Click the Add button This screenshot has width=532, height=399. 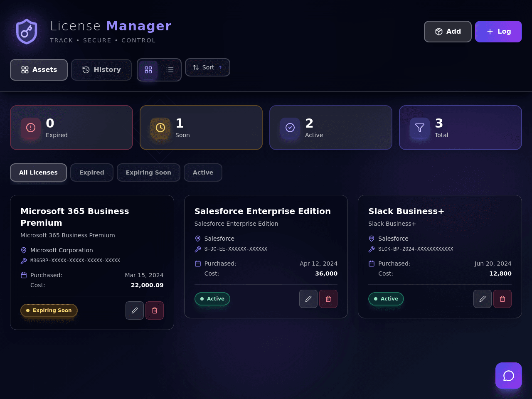pos(448,32)
